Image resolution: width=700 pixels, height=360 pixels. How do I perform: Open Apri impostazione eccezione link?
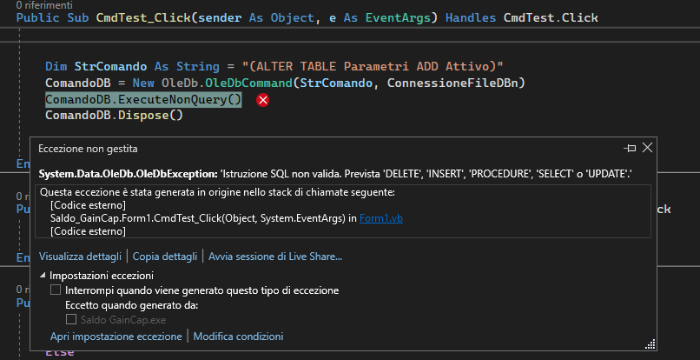(x=116, y=336)
